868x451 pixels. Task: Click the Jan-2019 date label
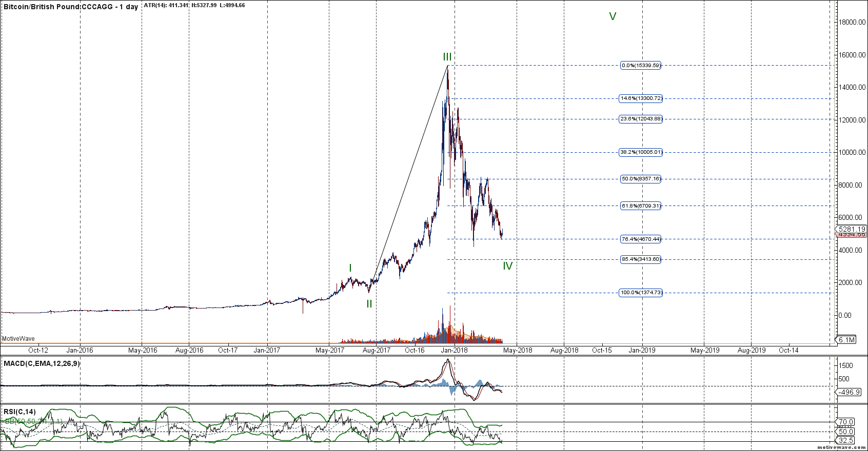[x=642, y=351]
